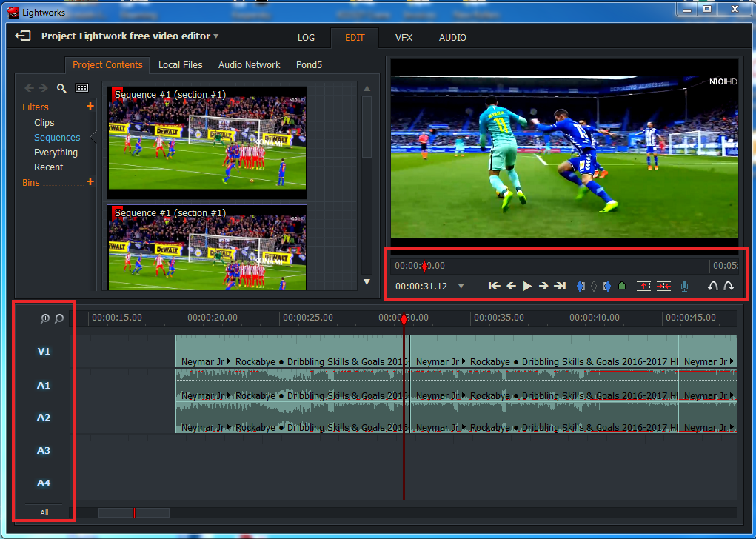
Task: Click the All tracks button
Action: [x=44, y=512]
